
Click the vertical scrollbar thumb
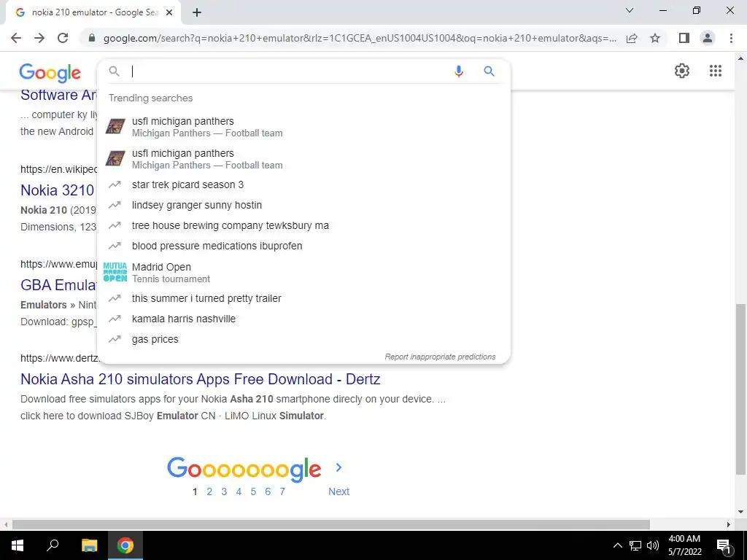740,389
